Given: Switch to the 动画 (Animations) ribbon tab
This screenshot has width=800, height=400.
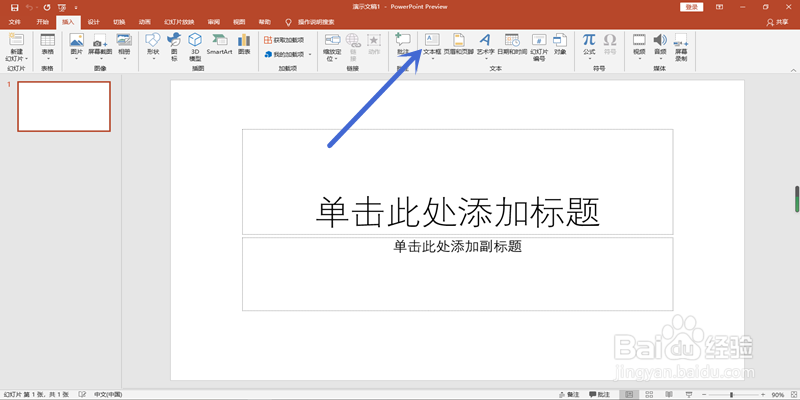Looking at the screenshot, I should point(144,22).
